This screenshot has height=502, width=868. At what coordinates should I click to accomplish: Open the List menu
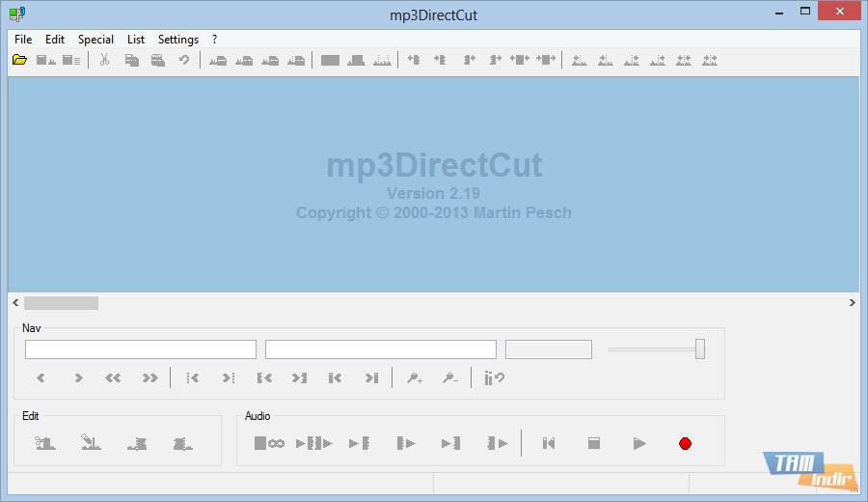coord(136,40)
